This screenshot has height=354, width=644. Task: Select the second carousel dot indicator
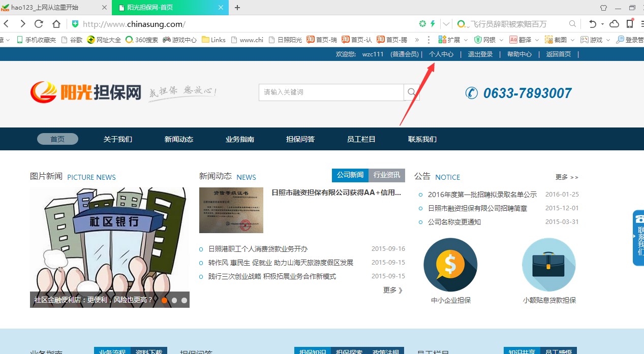pos(174,300)
